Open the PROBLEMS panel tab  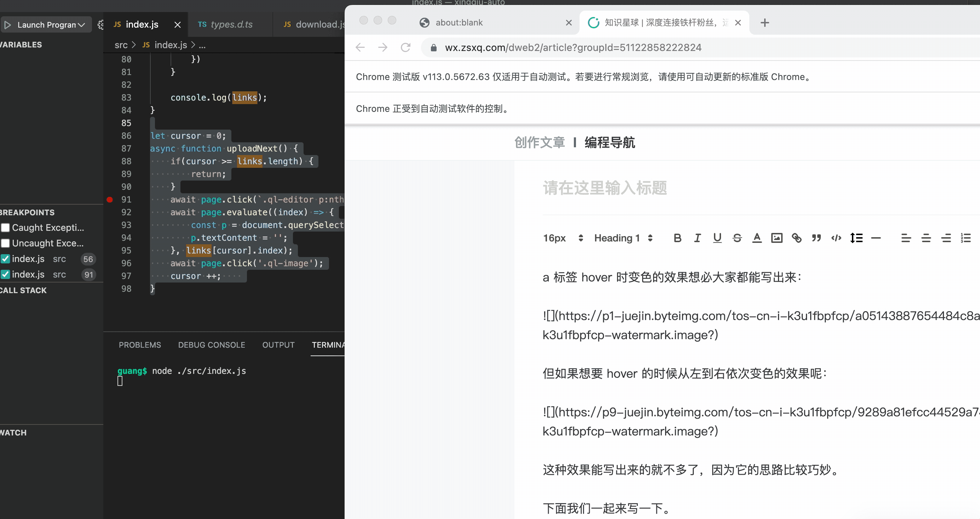[x=140, y=345]
